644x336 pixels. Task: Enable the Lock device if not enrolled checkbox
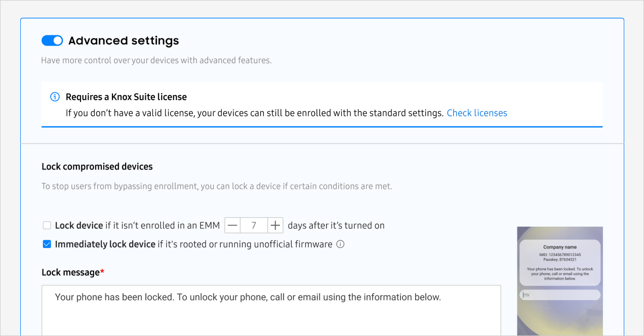pyautogui.click(x=47, y=225)
